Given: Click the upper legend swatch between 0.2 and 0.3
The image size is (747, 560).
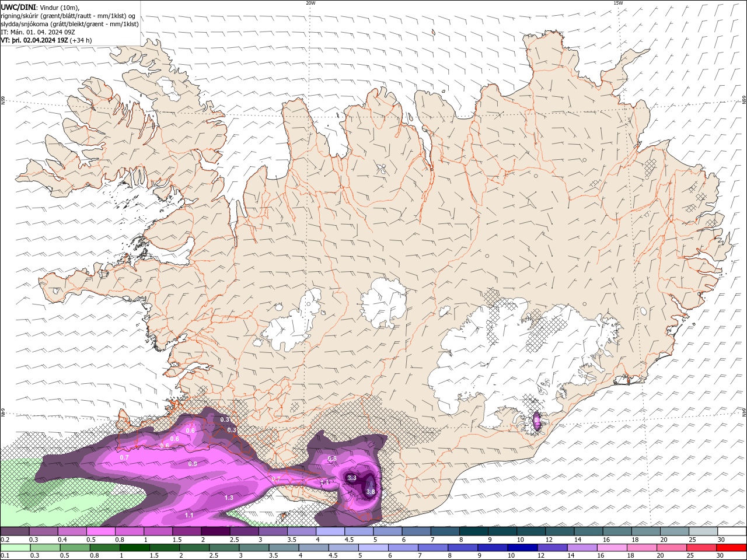Looking at the screenshot, I should coord(15,531).
